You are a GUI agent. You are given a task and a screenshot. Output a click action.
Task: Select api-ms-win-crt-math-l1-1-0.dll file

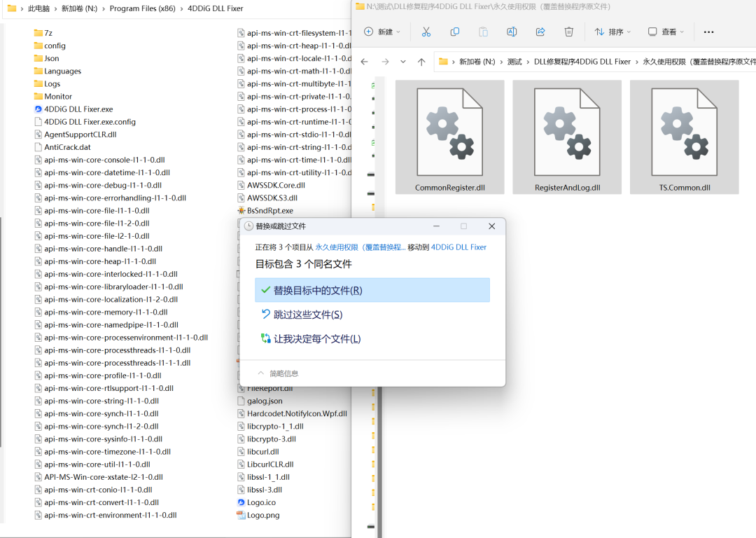click(294, 71)
